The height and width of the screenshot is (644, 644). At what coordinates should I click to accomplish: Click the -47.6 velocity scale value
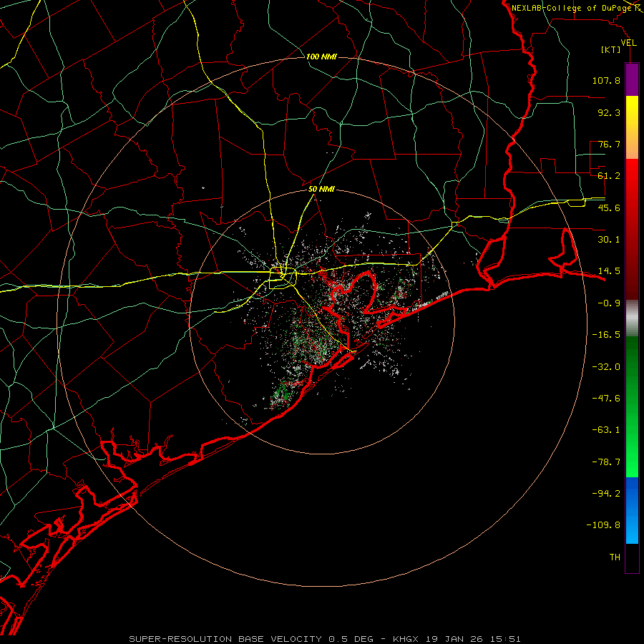(606, 399)
